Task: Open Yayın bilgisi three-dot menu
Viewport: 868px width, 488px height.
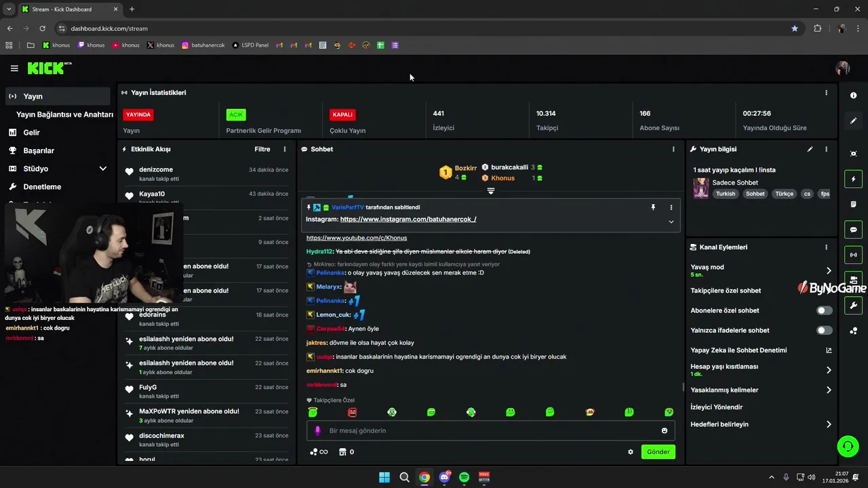Action: pos(826,149)
